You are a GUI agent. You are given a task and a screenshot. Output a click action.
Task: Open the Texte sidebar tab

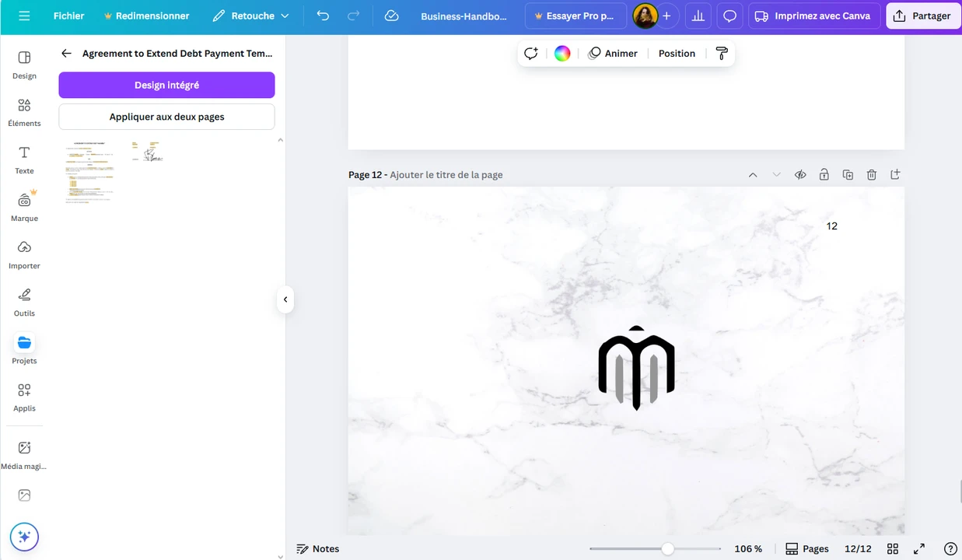[24, 159]
